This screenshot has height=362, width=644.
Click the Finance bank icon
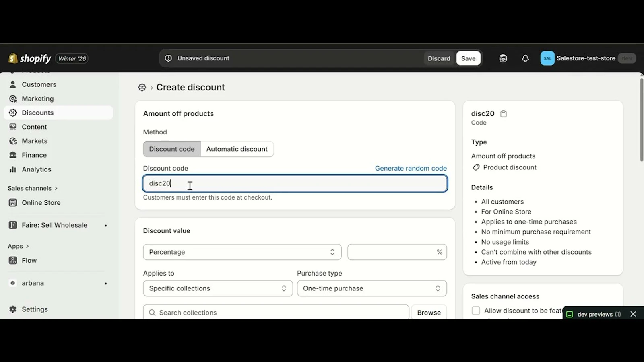point(13,155)
